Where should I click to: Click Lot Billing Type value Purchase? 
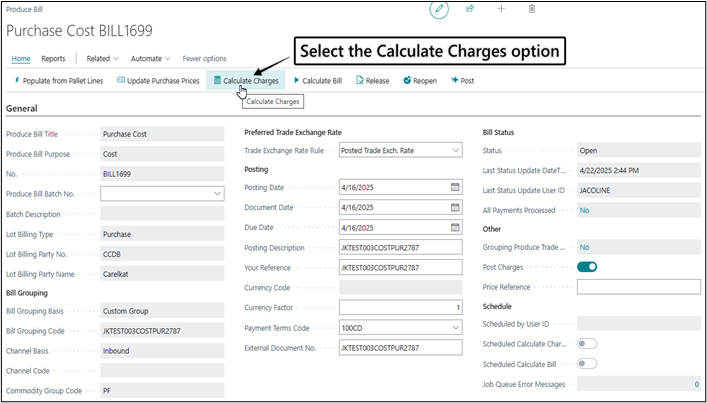(x=162, y=234)
